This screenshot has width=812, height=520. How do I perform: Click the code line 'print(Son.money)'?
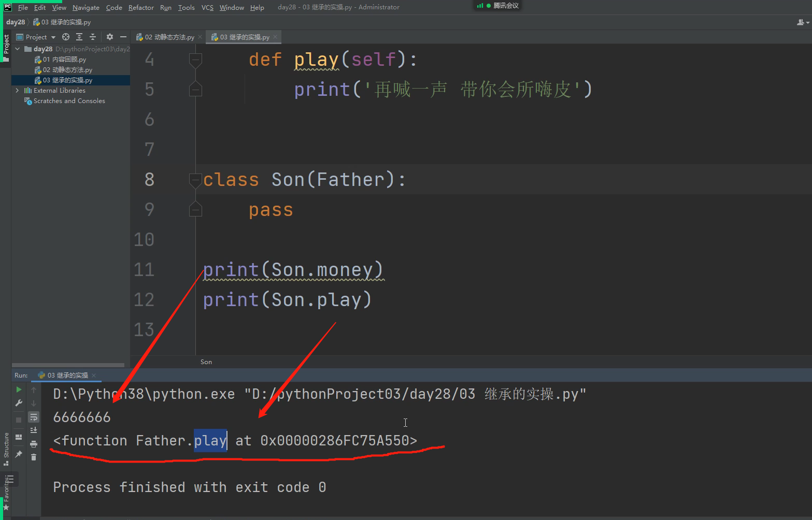click(x=293, y=269)
